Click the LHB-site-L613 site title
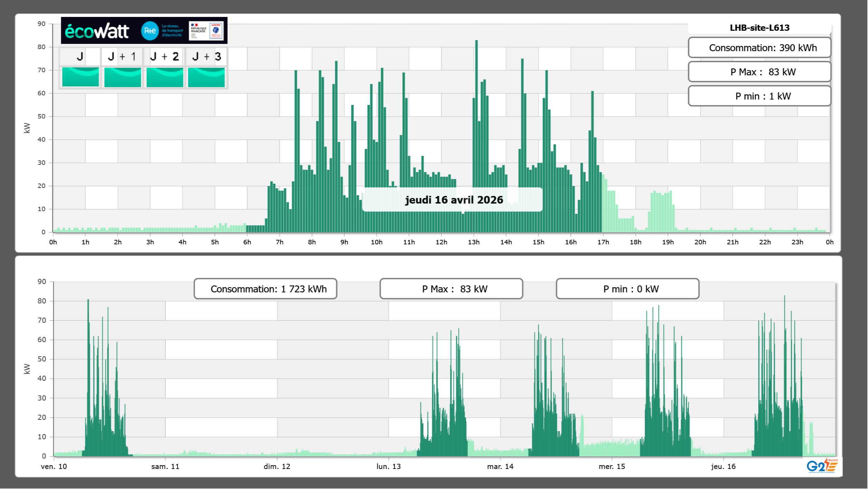868x489 pixels. 759,28
